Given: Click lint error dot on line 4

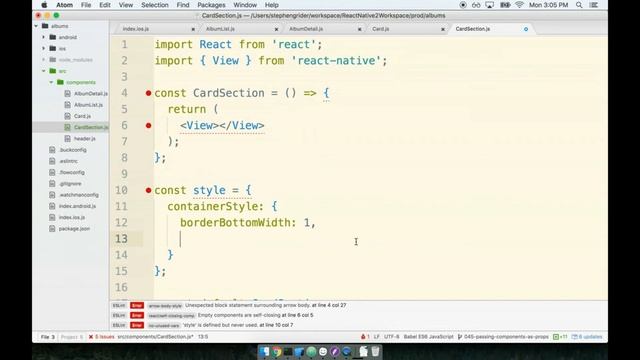Looking at the screenshot, I should point(149,93).
